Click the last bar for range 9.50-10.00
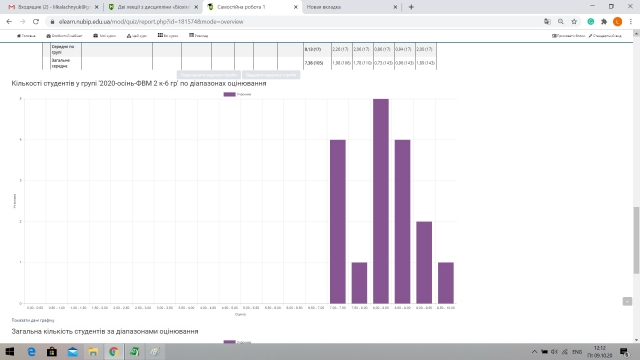The height and width of the screenshot is (360, 640). pos(446,283)
